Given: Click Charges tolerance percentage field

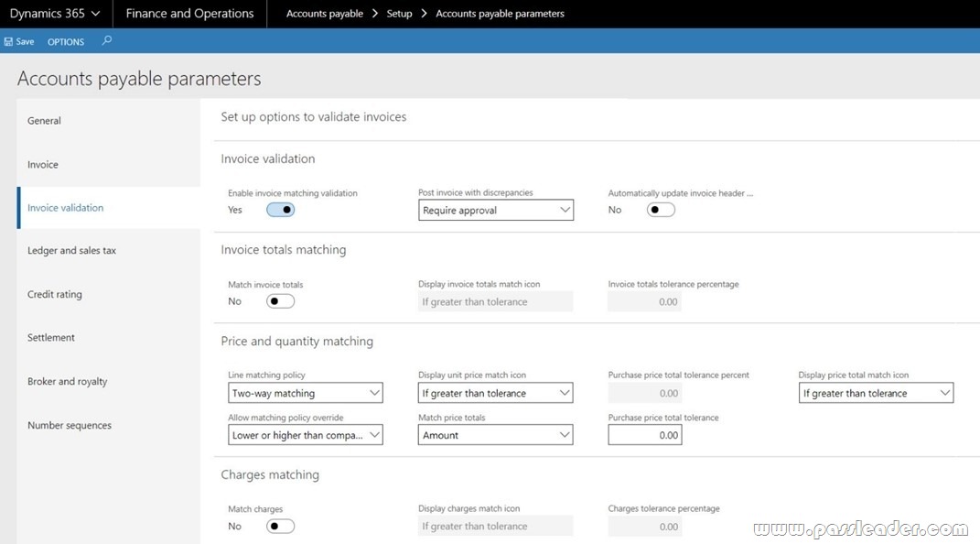Looking at the screenshot, I should [645, 527].
